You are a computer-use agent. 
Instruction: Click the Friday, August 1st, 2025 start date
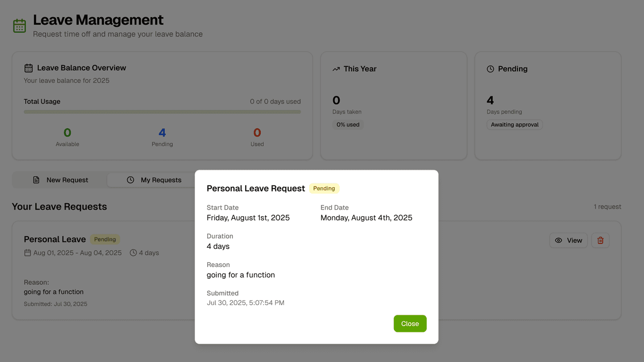click(x=248, y=218)
